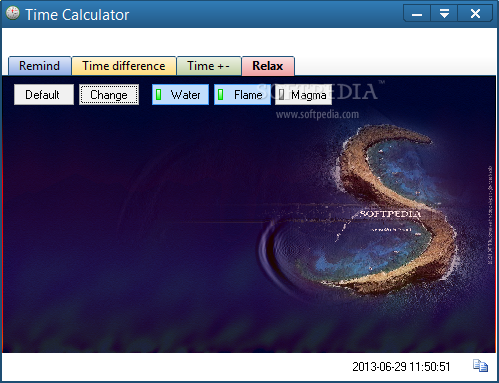Click the 2013-06-29 11:50:51 timestamp
The width and height of the screenshot is (499, 383).
(401, 367)
